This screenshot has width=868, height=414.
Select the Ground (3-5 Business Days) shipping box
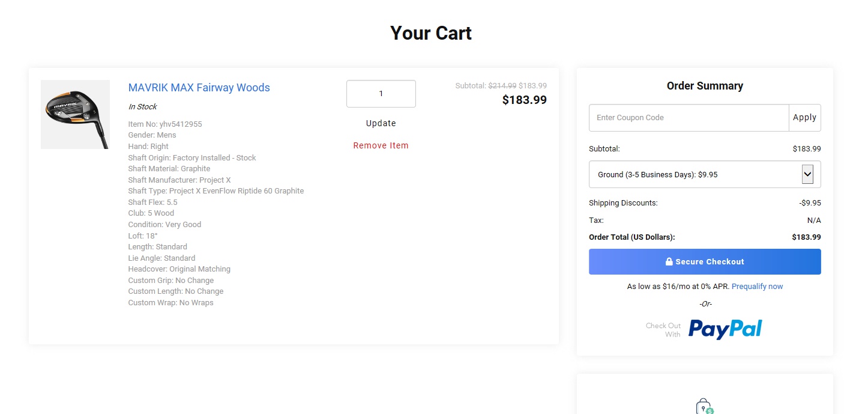pos(695,175)
